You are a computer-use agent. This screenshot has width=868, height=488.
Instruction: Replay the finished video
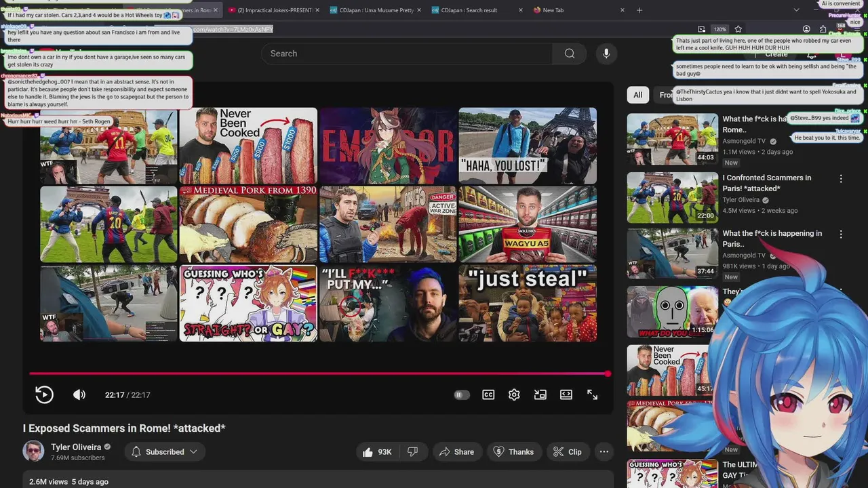click(x=44, y=394)
